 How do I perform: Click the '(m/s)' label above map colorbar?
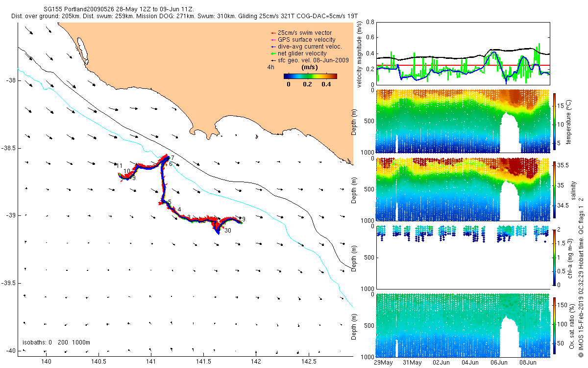pos(310,67)
